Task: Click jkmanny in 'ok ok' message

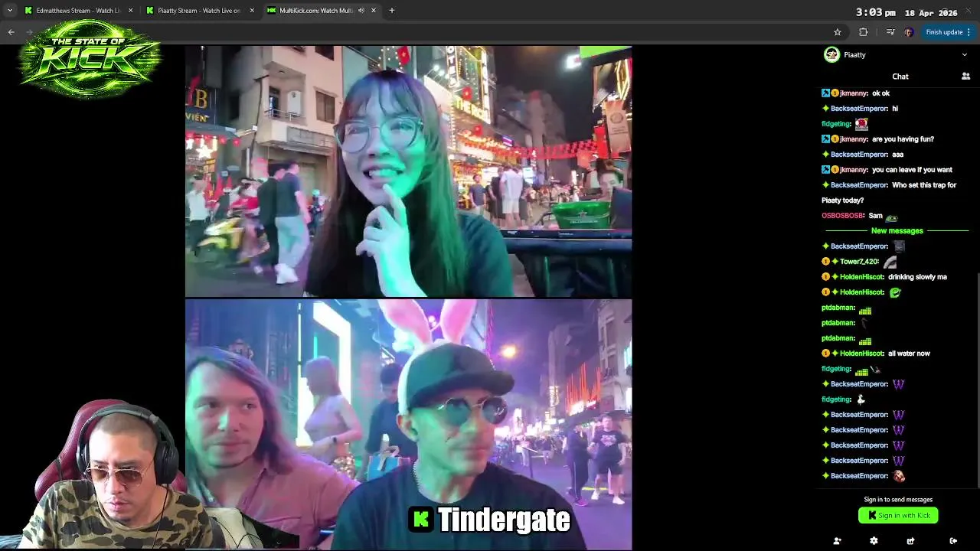Action: (854, 93)
